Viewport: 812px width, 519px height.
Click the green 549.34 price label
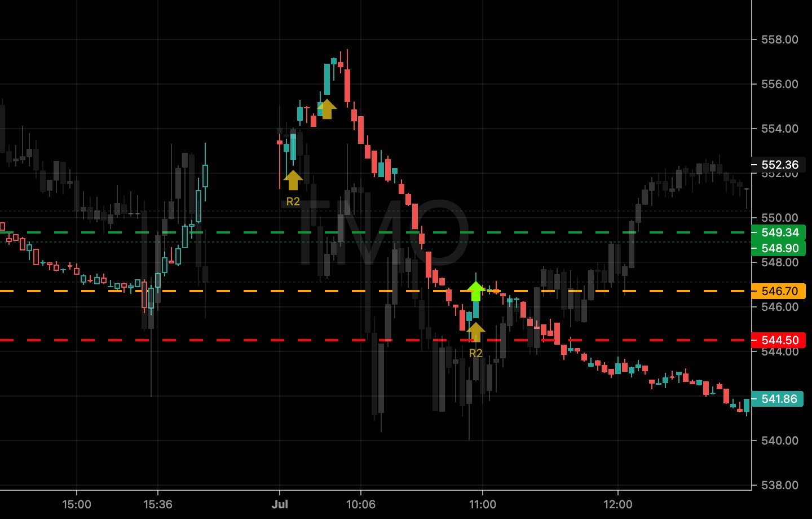pos(779,232)
